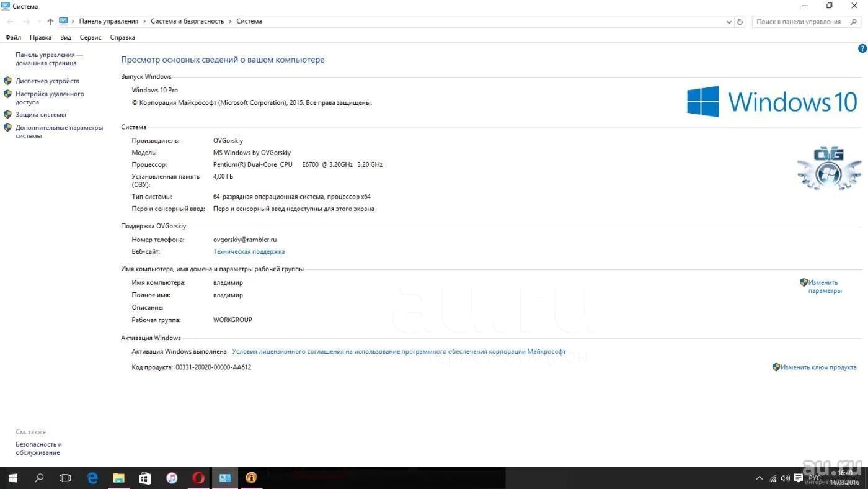Open Настройка удаленного доступа link
This screenshot has width=868, height=489.
click(50, 98)
